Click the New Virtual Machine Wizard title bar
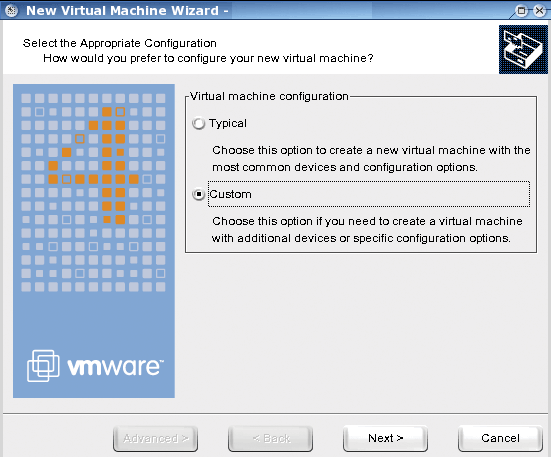551x457 pixels. coord(260,11)
